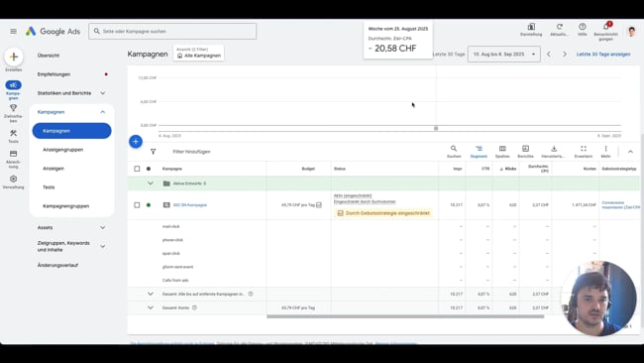Click the Conversions maximieren bid strategy link
Screen dimensions: 644x363
pyautogui.click(x=620, y=204)
